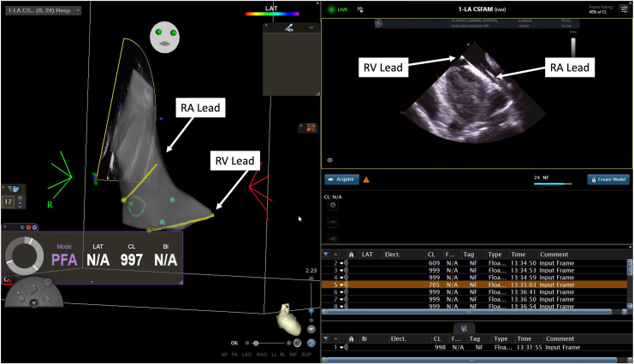Switch to the RAO view
Image resolution: width=634 pixels, height=364 pixels.
[x=262, y=355]
